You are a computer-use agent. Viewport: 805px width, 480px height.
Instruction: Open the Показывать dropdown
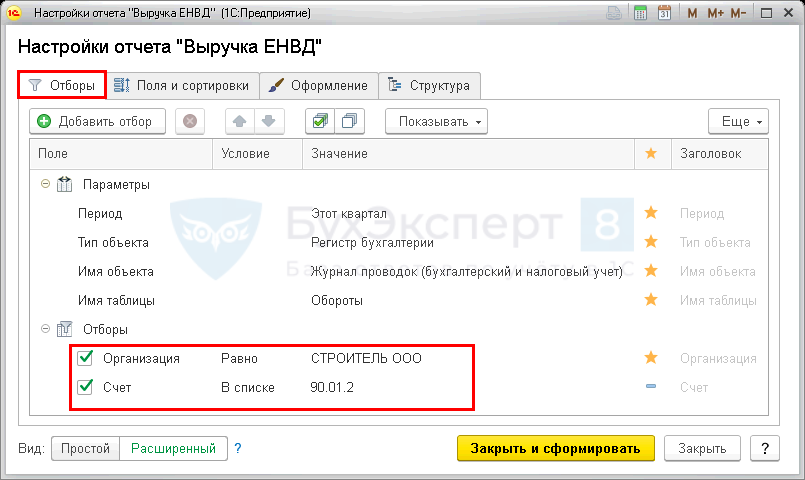pos(436,121)
